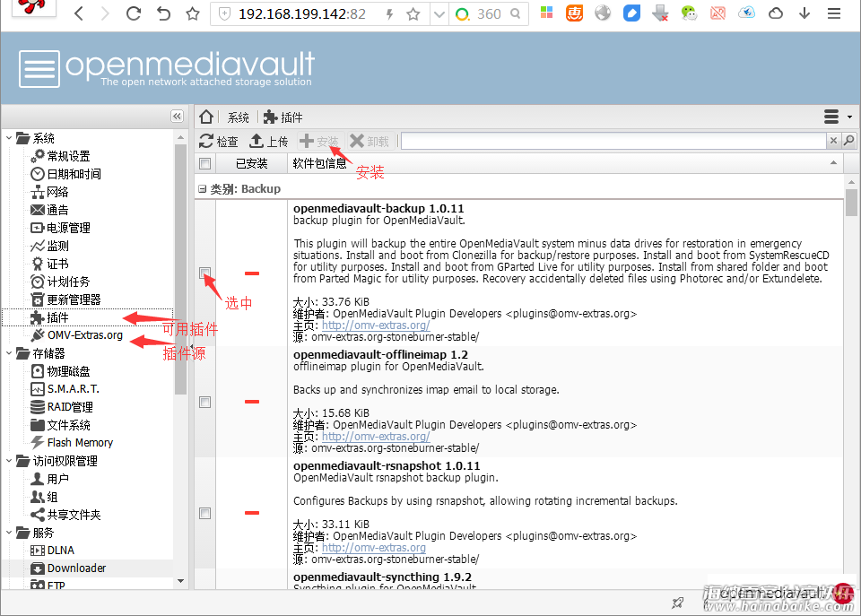Screen dimensions: 861x616
Task: Click the navigation tree scrollbar thumb
Action: click(180, 269)
